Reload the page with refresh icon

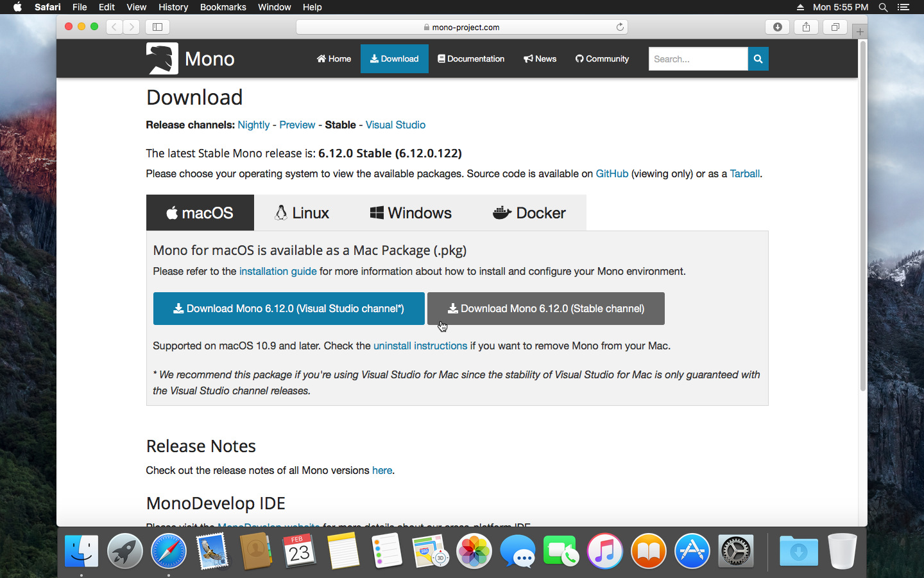(620, 27)
